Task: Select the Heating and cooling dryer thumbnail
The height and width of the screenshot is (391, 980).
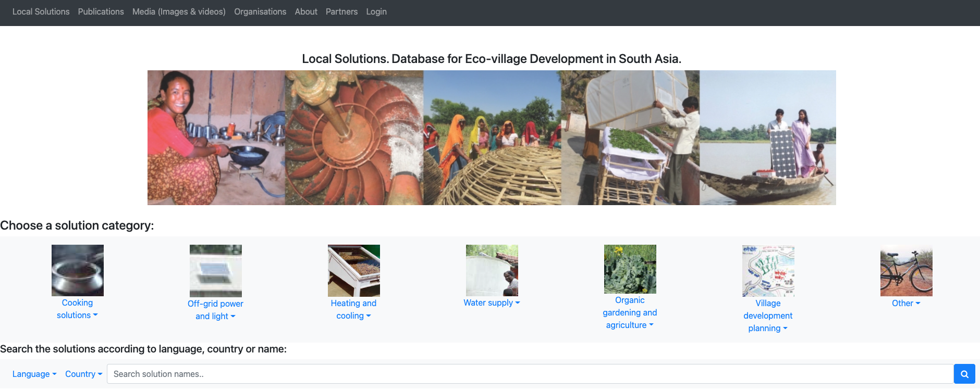Action: tap(354, 271)
